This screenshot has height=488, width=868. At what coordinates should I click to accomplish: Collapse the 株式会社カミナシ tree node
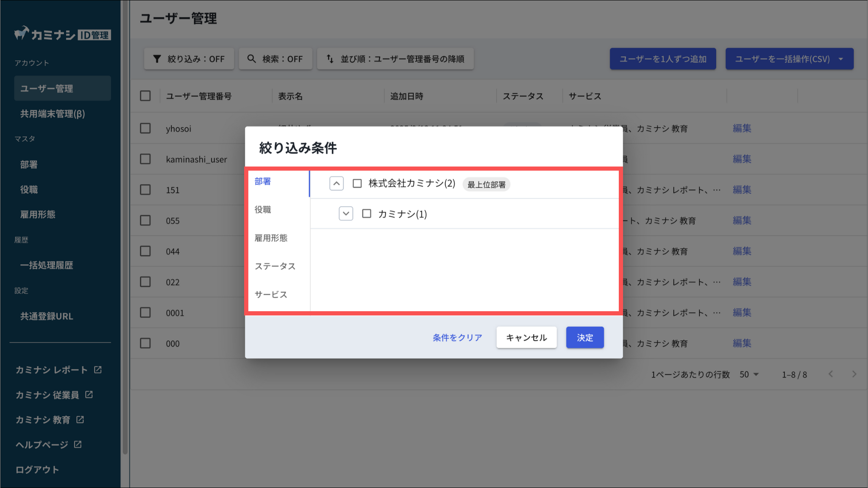337,184
